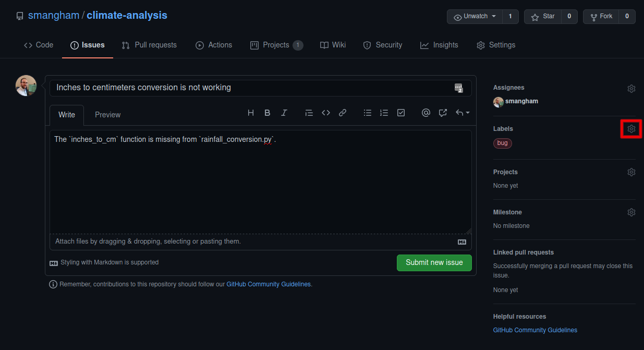Open the Labels gear settings
Viewport: 644px width, 350px height.
pos(631,129)
